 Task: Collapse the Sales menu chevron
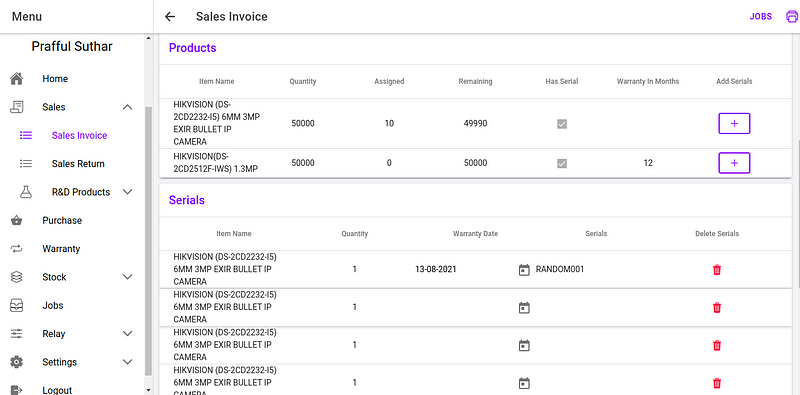pos(128,107)
